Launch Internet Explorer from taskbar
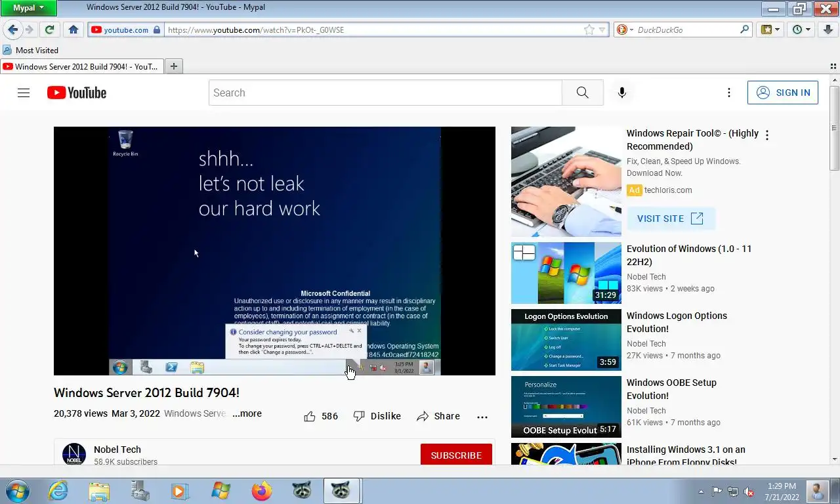The width and height of the screenshot is (840, 504). (x=58, y=491)
